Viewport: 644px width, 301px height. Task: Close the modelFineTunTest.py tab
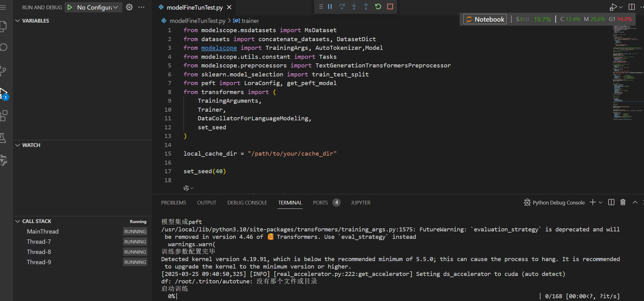(x=229, y=7)
